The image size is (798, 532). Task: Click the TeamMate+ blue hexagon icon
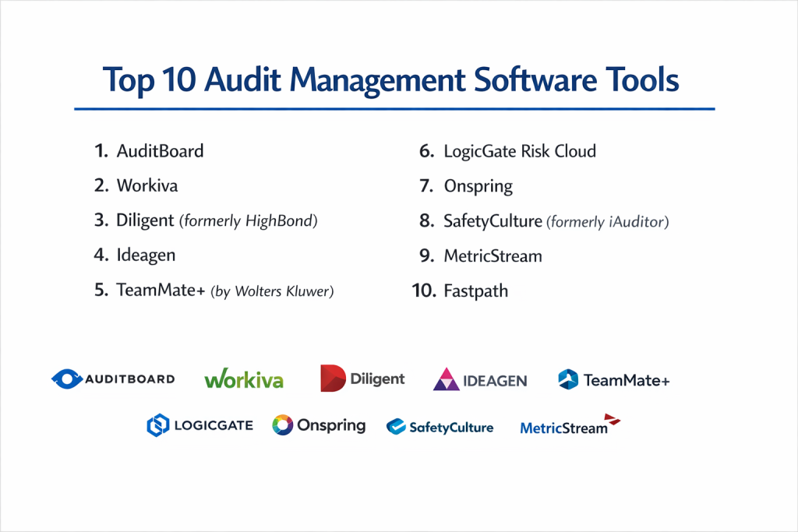pyautogui.click(x=568, y=379)
